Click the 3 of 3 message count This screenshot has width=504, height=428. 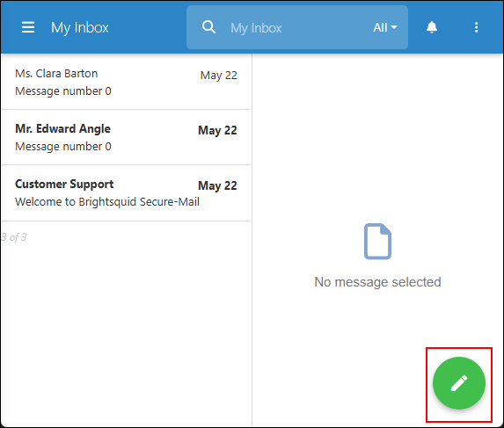(14, 237)
